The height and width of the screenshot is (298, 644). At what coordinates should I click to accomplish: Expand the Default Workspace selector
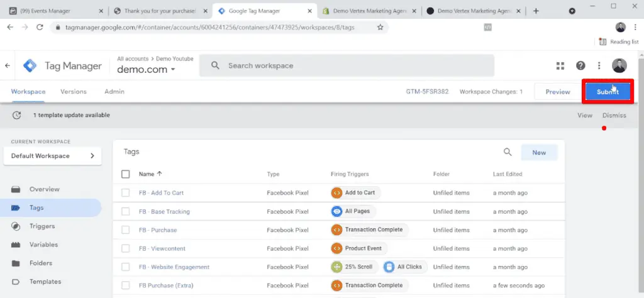click(52, 156)
